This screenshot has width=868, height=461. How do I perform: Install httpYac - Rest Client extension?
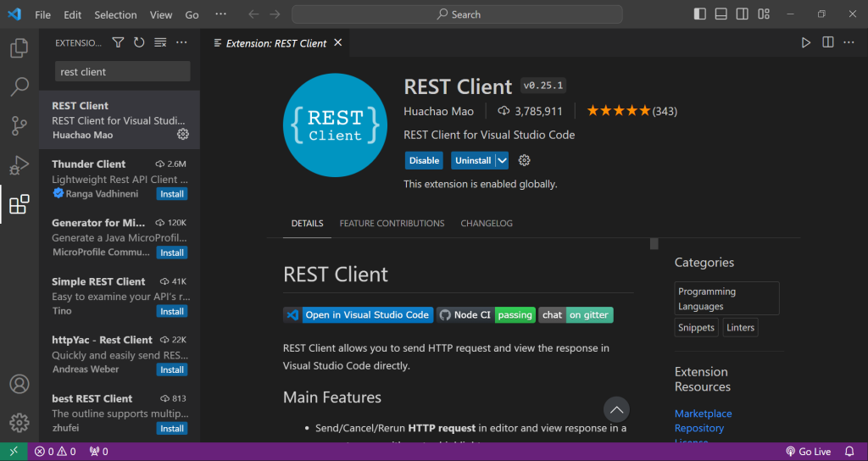[x=172, y=369]
